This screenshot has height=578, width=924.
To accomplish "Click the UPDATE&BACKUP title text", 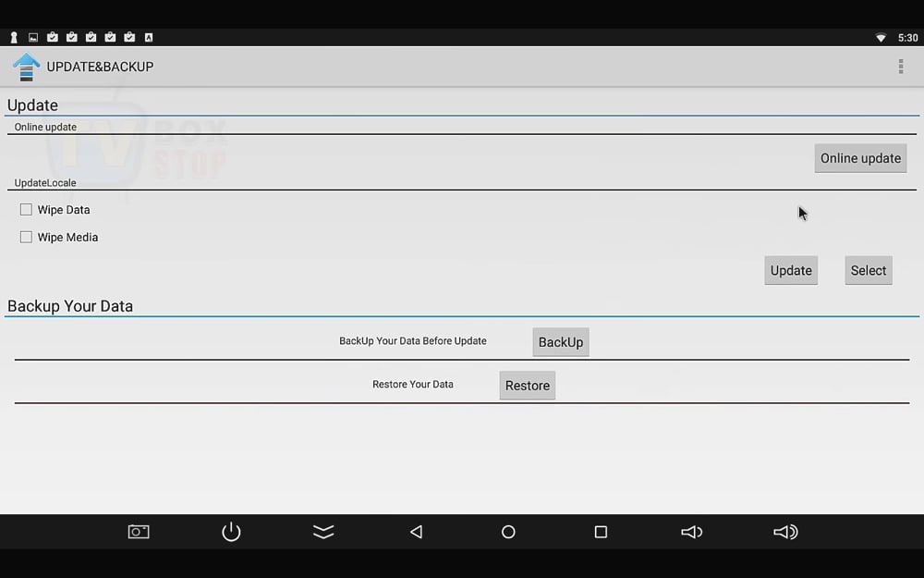I will tap(100, 67).
